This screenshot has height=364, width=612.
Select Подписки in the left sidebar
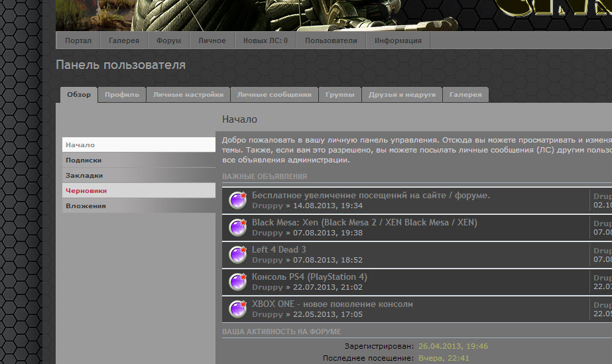(84, 160)
